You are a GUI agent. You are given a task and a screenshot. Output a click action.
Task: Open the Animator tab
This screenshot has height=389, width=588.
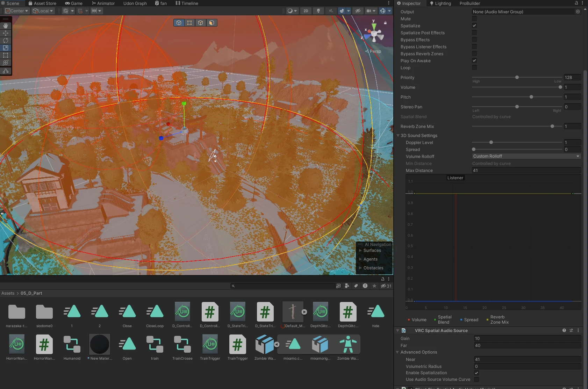click(103, 3)
